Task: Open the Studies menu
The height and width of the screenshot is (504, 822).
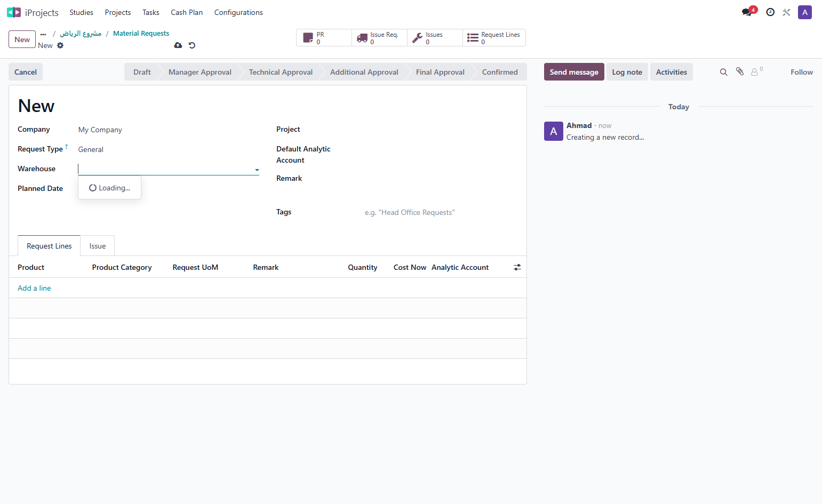Action: (x=81, y=12)
